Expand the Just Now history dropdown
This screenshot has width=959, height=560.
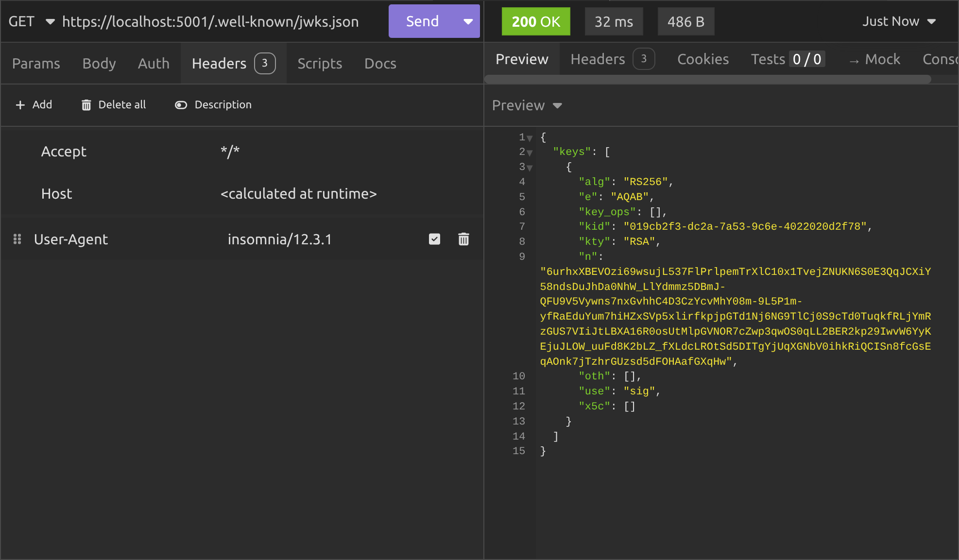pyautogui.click(x=931, y=21)
